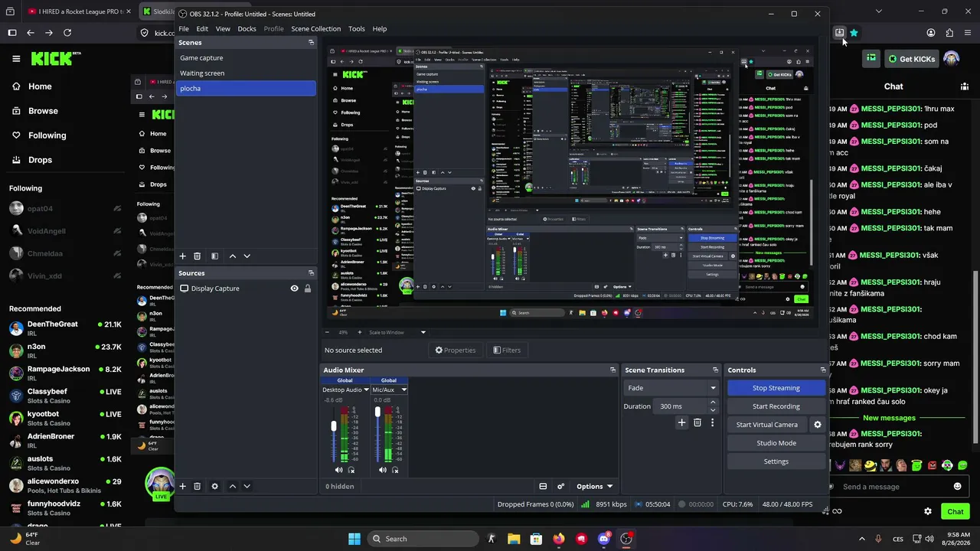This screenshot has height=551, width=980.
Task: Add a scene transition with plus icon
Action: point(681,422)
